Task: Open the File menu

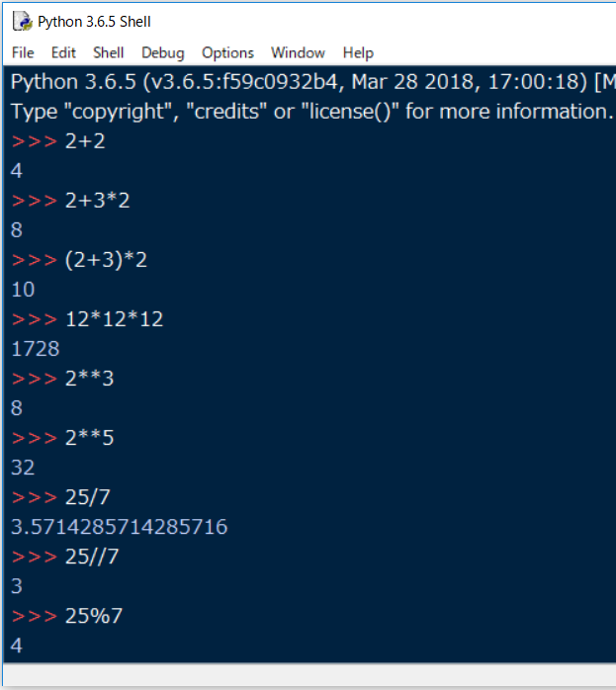Action: click(23, 52)
